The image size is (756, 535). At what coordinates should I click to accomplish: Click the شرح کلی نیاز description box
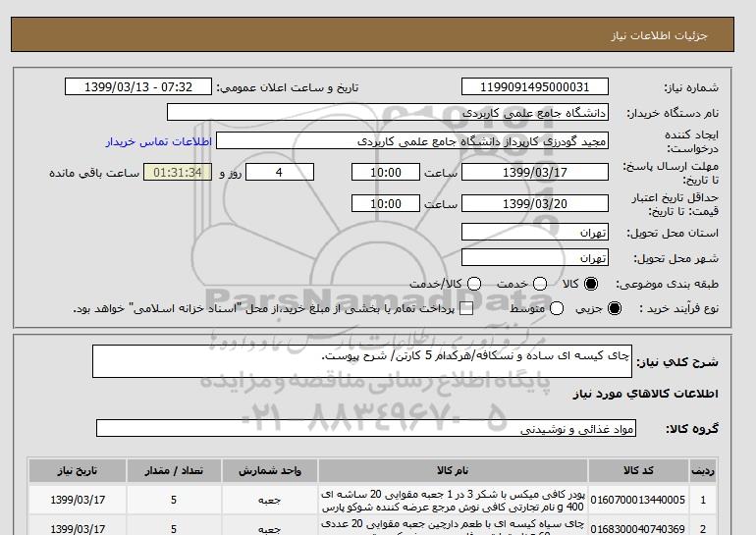[362, 361]
